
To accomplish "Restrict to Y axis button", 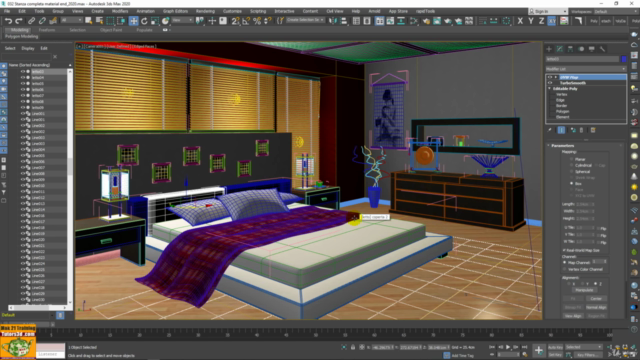I will (531, 20).
